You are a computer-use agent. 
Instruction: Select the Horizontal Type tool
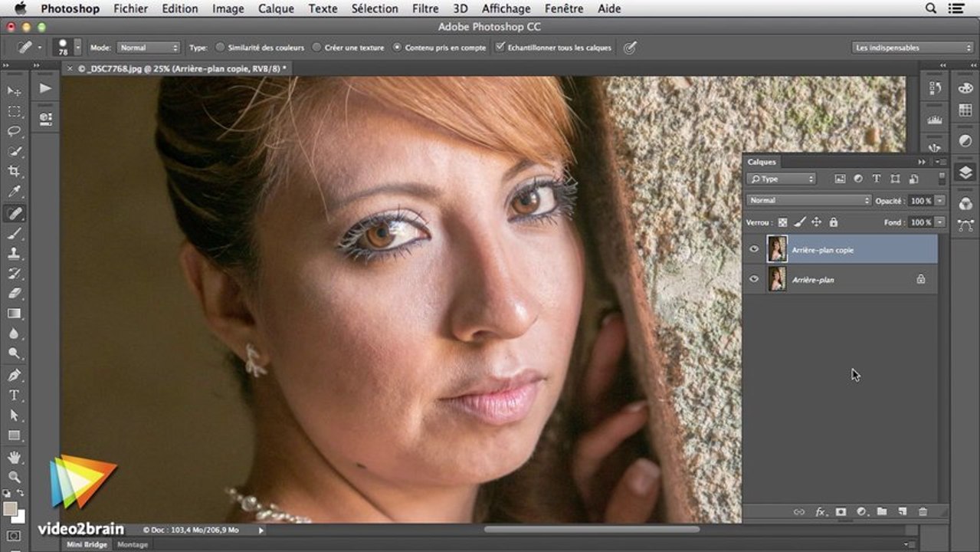pyautogui.click(x=15, y=396)
